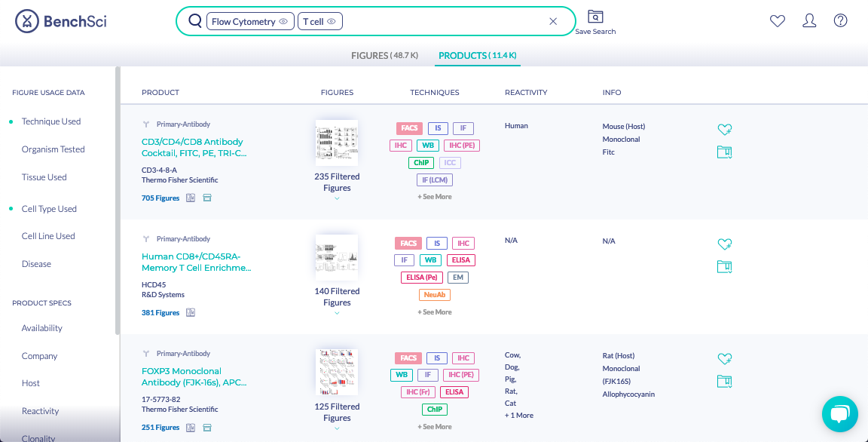Open CD3/CD4/CD8 Antibody Cocktail product link

194,147
